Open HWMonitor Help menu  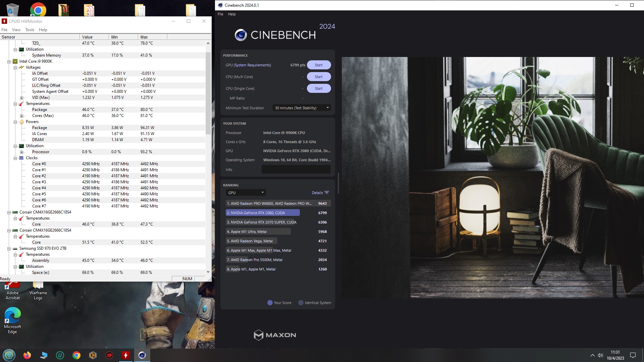[43, 30]
